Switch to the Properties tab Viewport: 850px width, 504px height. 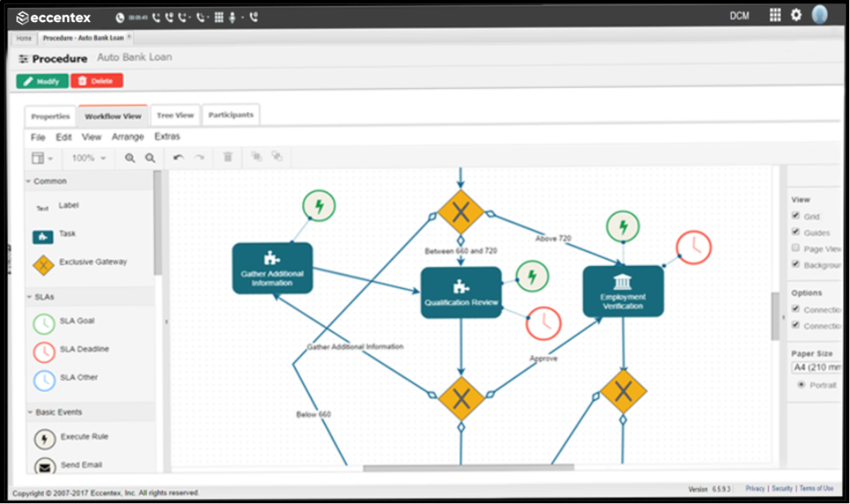(x=51, y=117)
